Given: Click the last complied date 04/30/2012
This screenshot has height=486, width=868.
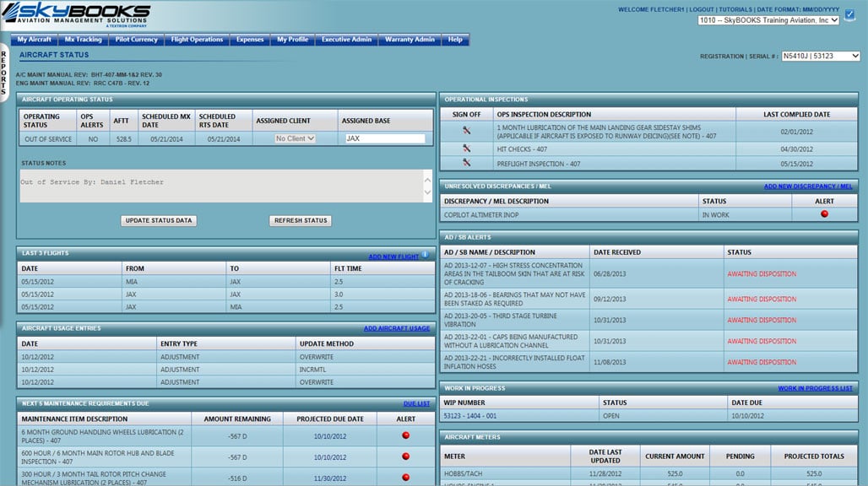Looking at the screenshot, I should point(796,149).
